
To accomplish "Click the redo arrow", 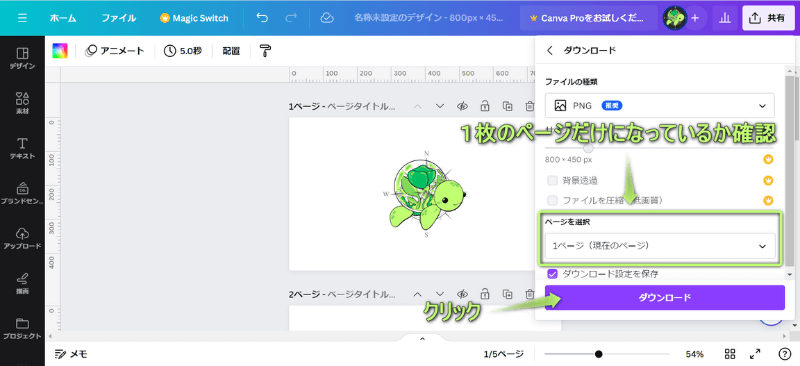I will pyautogui.click(x=291, y=18).
